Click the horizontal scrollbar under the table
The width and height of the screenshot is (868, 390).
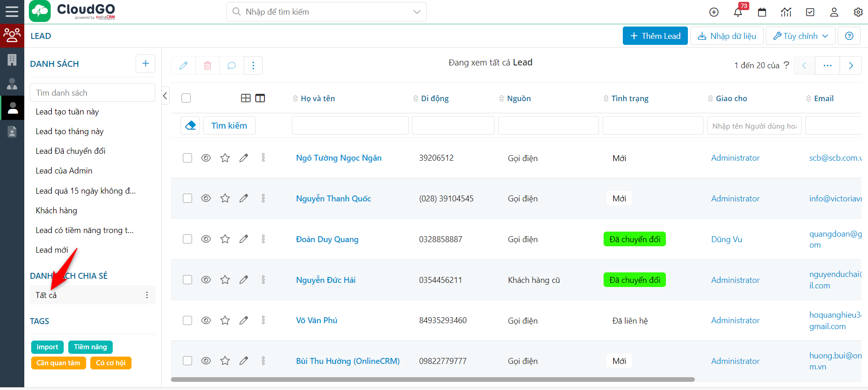(432, 379)
